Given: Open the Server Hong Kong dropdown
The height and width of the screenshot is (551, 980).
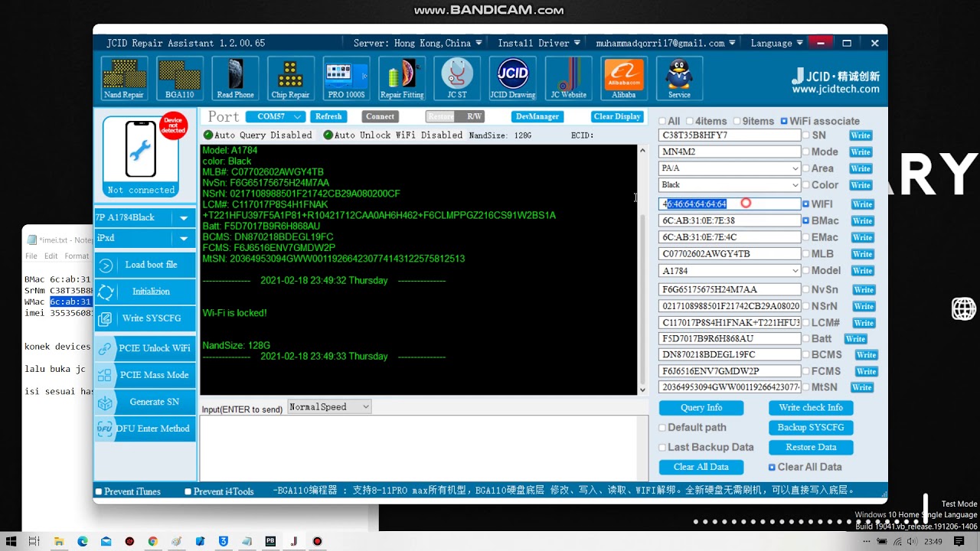Looking at the screenshot, I should point(417,43).
